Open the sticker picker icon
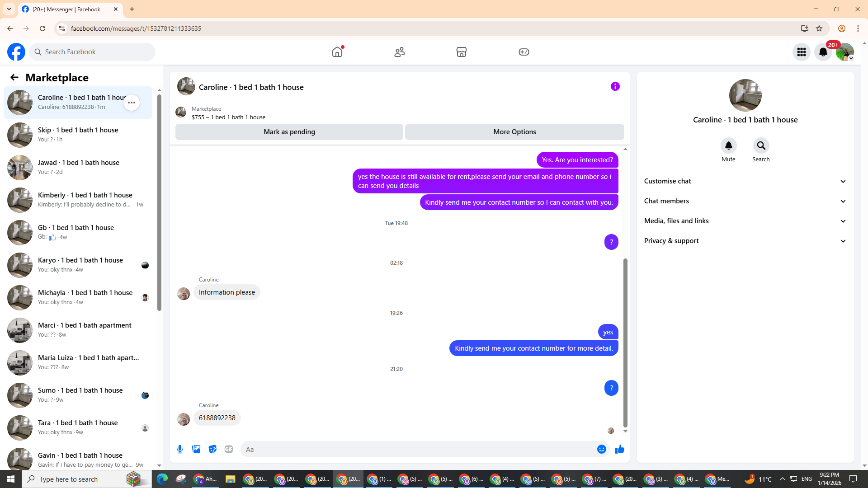 click(212, 449)
